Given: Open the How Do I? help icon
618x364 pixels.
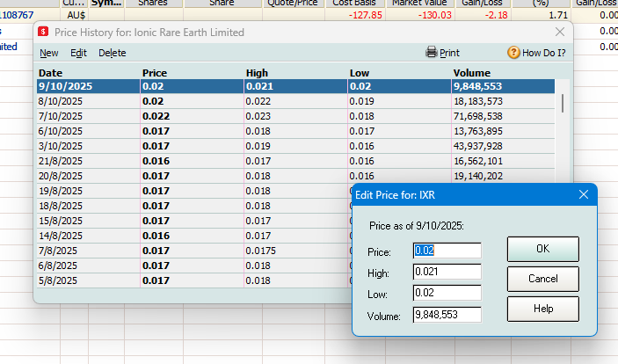Looking at the screenshot, I should click(x=513, y=52).
